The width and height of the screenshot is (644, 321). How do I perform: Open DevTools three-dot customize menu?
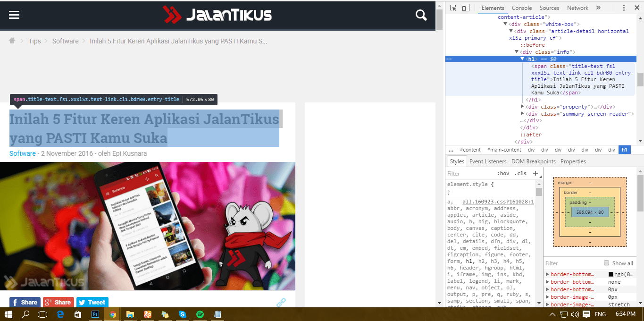624,8
